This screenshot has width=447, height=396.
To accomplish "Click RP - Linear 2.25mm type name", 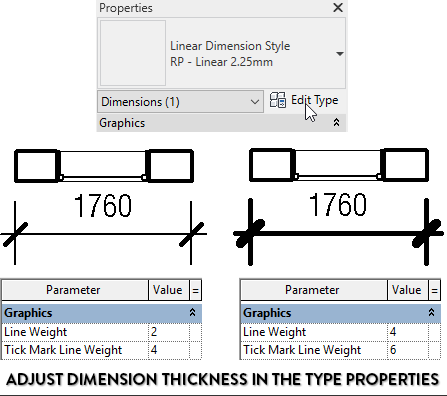I will pyautogui.click(x=221, y=62).
